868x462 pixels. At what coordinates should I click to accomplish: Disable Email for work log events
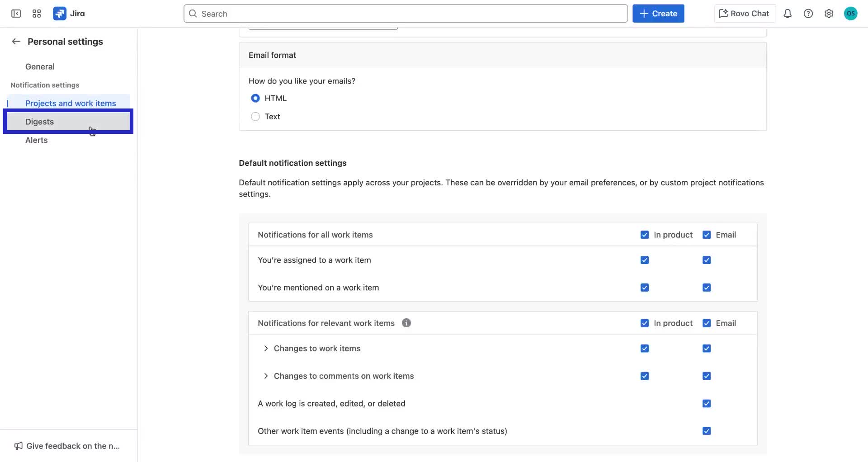pyautogui.click(x=706, y=404)
